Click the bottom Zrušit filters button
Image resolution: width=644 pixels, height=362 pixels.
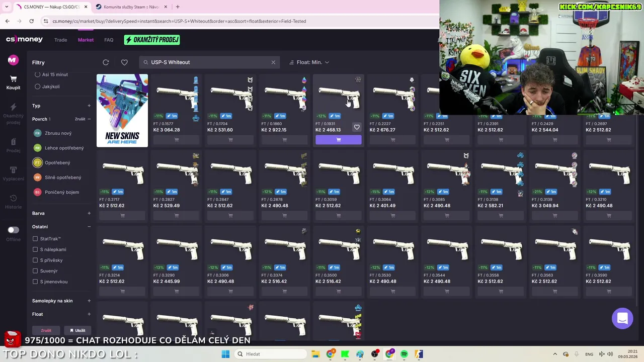pyautogui.click(x=46, y=330)
